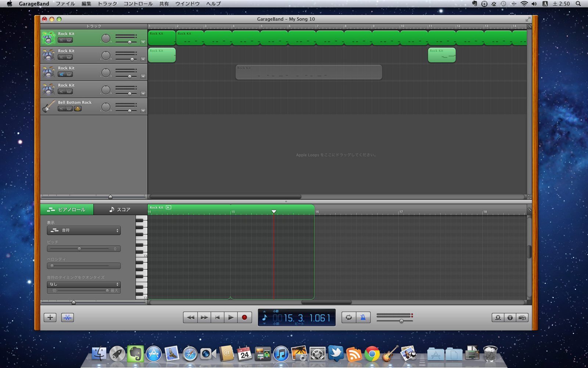Step the LCD display mode down arrow
The width and height of the screenshot is (588, 368).
264,324
